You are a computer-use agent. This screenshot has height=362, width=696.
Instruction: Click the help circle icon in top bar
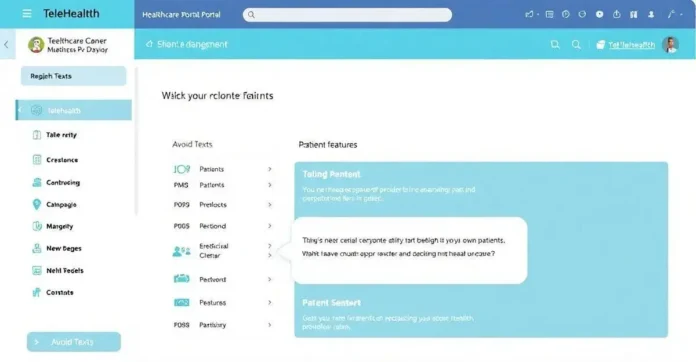pos(566,15)
